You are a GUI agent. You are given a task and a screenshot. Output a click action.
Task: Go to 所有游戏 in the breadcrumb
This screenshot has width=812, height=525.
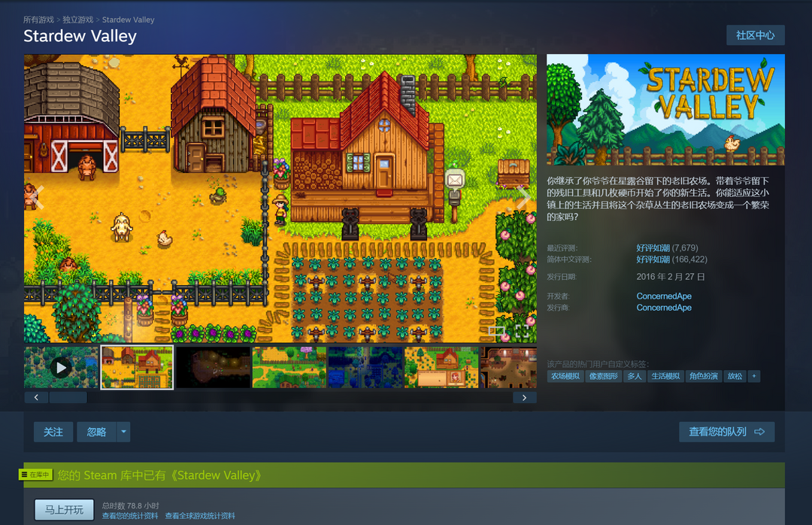[38, 20]
